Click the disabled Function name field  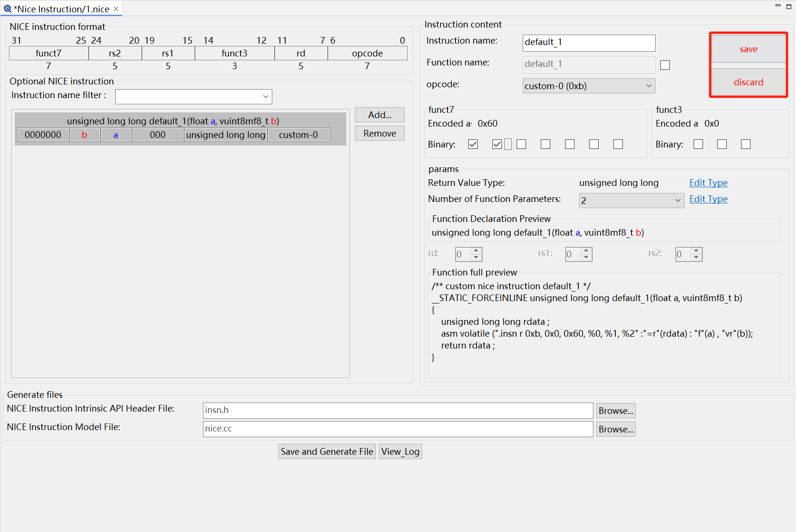(589, 65)
